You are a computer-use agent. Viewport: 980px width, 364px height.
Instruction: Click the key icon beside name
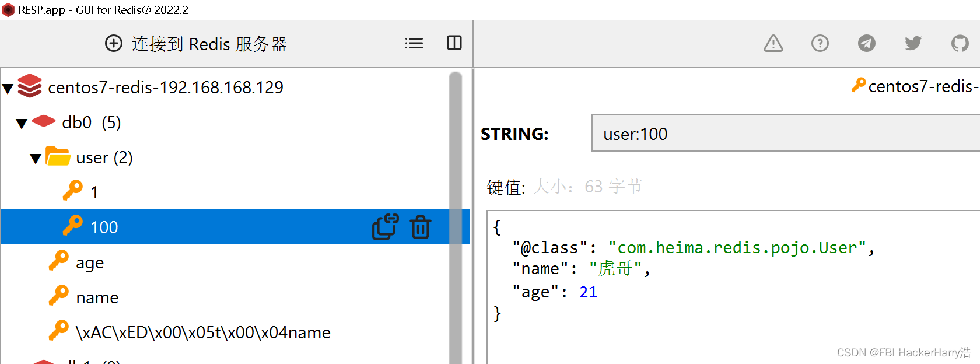[58, 296]
